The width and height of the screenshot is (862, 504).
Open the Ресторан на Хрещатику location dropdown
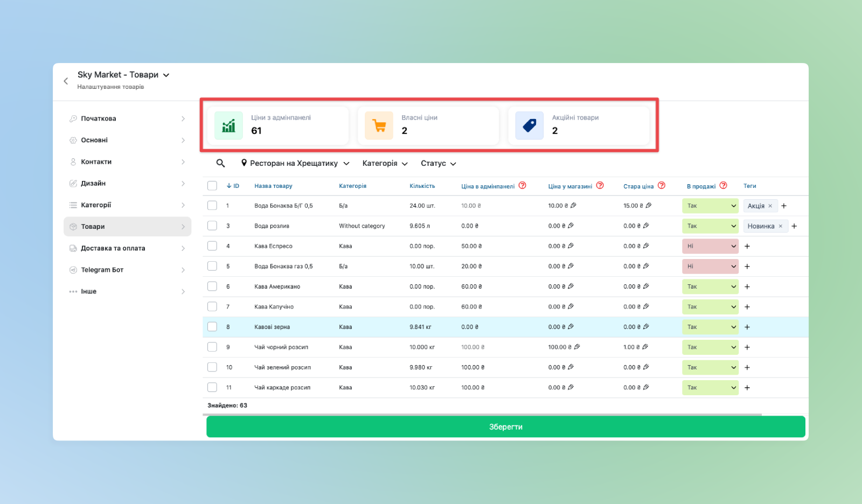coord(295,163)
